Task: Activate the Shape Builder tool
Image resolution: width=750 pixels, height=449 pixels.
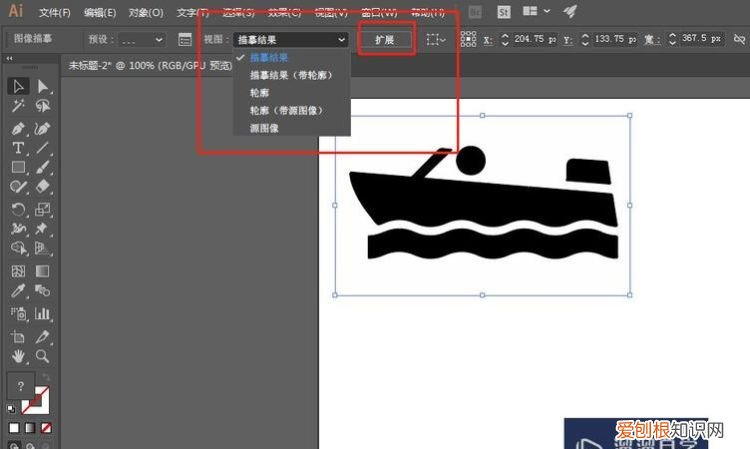Action: [x=18, y=248]
